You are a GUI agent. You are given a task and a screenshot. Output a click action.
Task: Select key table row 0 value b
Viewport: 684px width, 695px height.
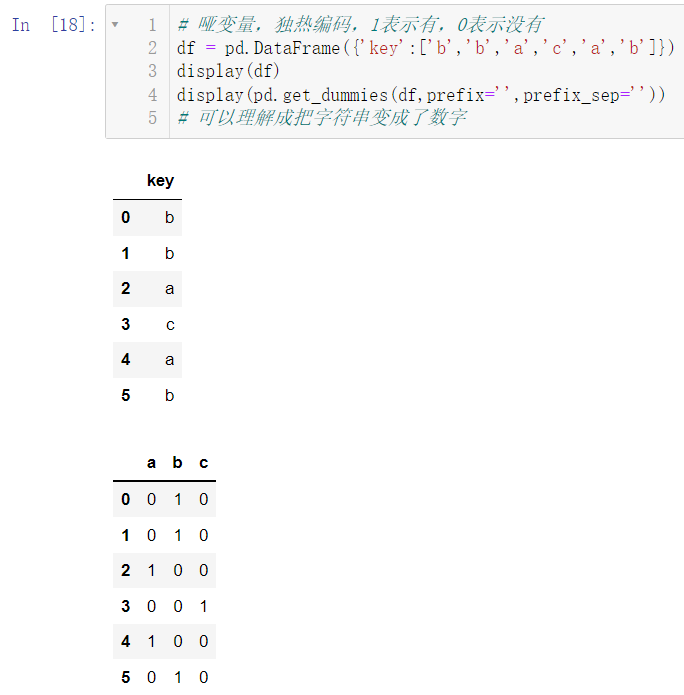169,218
